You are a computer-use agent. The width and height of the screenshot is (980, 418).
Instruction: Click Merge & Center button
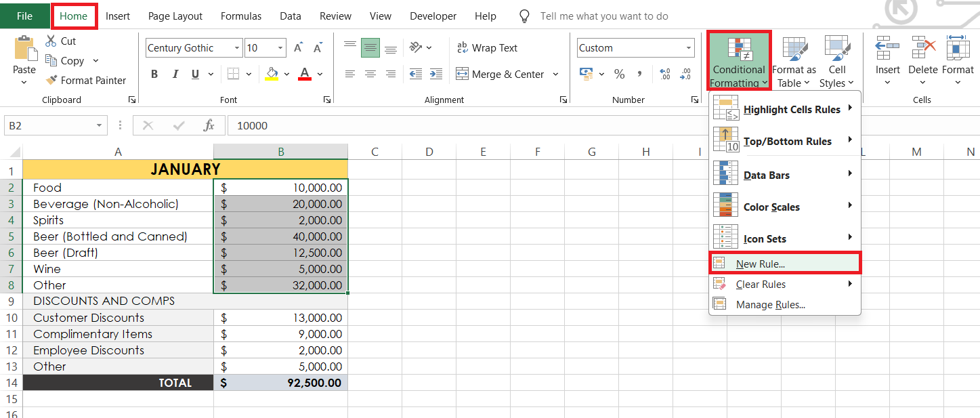point(500,74)
